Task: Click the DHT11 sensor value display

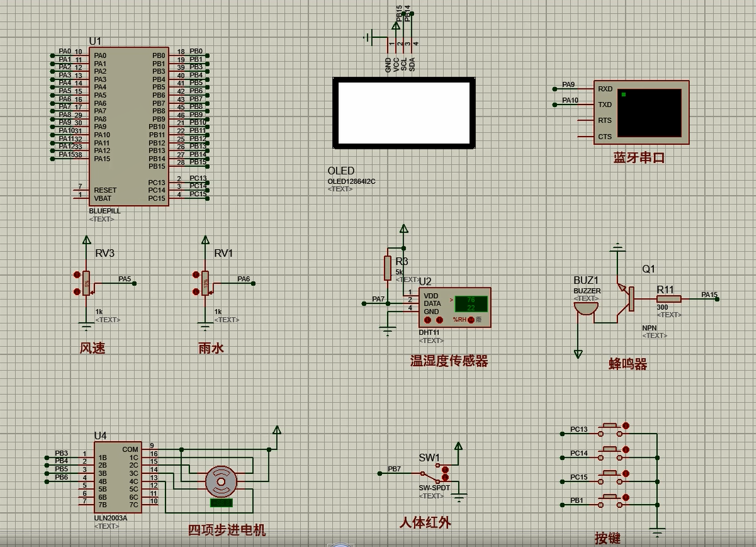Action: click(x=470, y=303)
